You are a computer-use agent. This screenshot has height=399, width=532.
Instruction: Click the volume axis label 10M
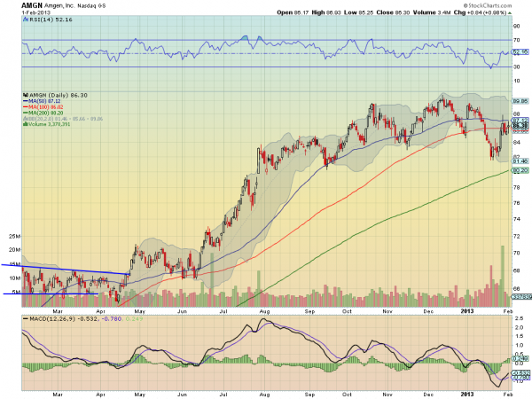15,278
